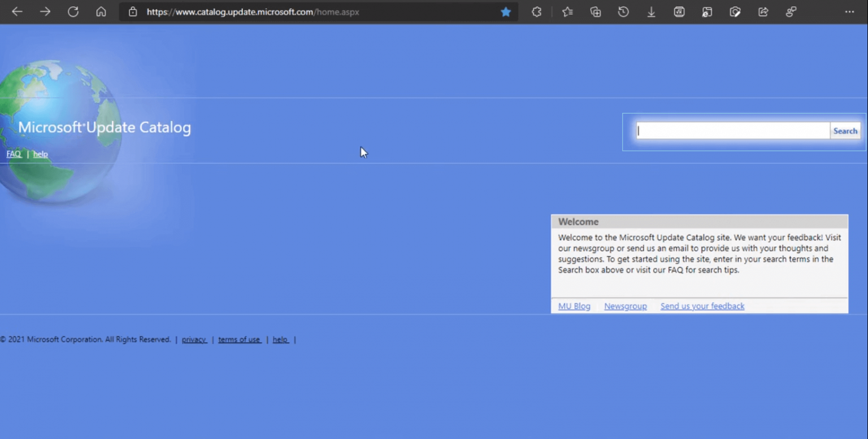
Task: Open the Collections icon
Action: [596, 12]
